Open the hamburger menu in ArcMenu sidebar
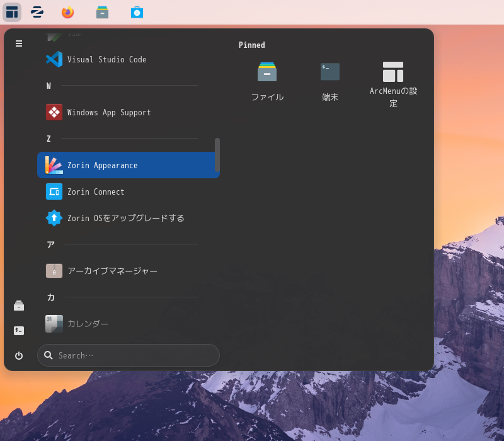The height and width of the screenshot is (441, 504). pos(19,43)
